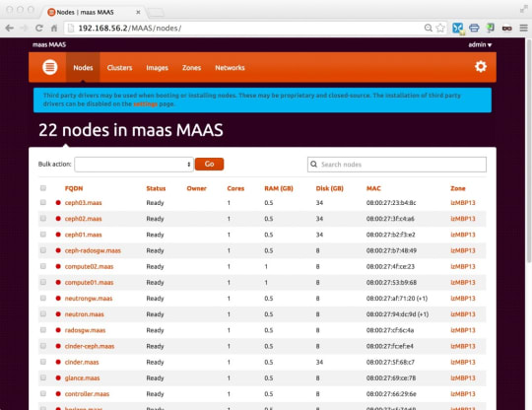The width and height of the screenshot is (532, 410).
Task: Close the Nodes browser tab
Action: (138, 12)
